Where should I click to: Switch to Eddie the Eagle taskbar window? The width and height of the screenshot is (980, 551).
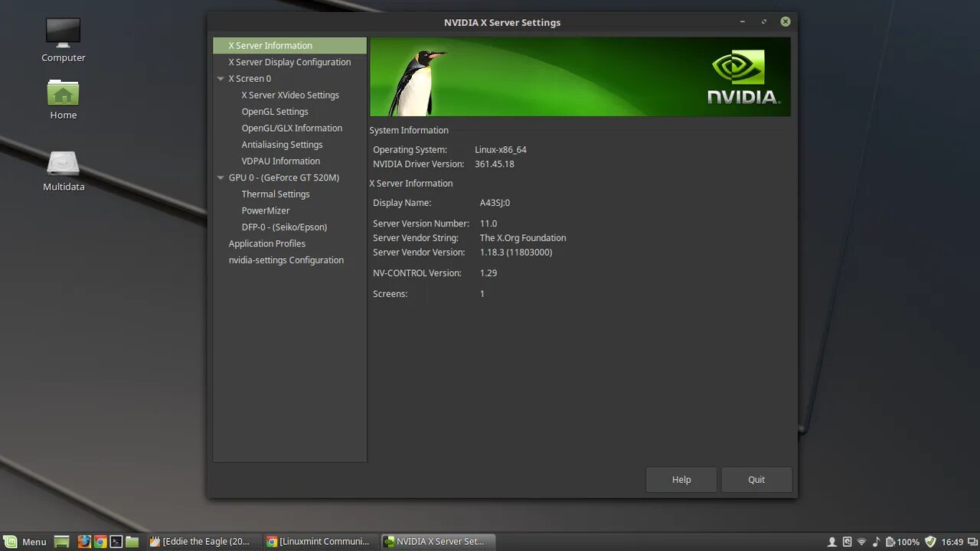point(202,542)
